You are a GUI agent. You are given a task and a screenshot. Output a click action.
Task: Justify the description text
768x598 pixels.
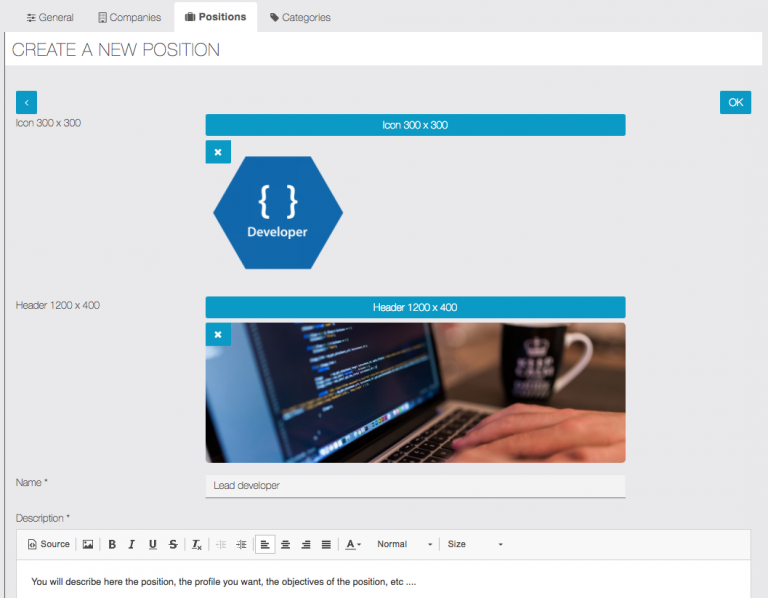[x=326, y=544]
